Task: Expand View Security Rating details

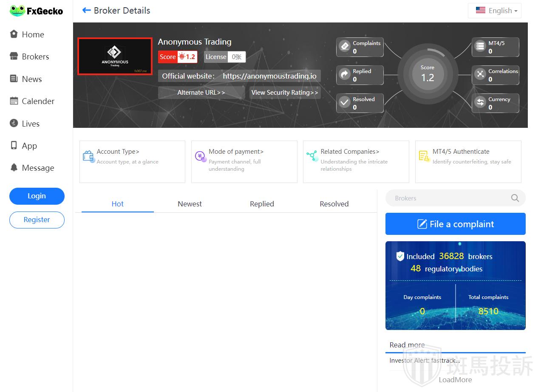Action: pyautogui.click(x=285, y=93)
